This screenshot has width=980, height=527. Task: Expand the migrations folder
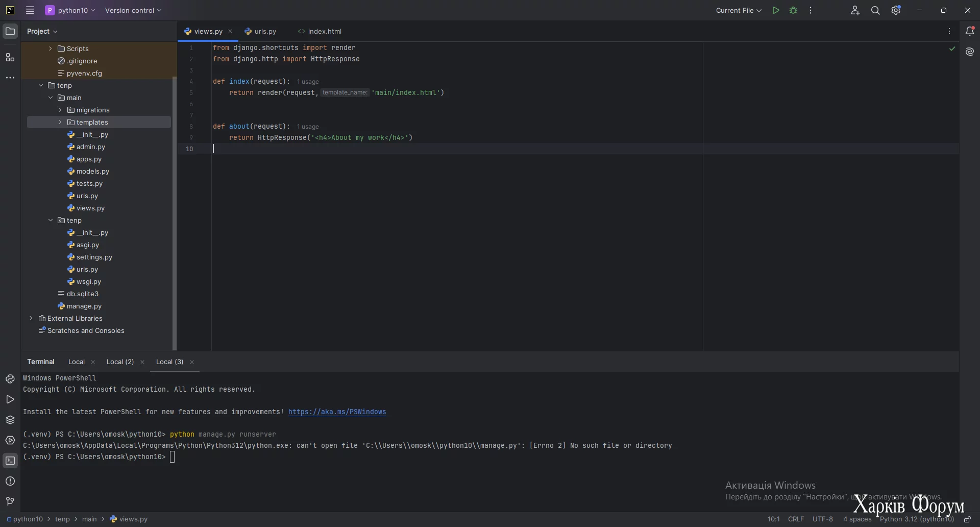coord(60,110)
